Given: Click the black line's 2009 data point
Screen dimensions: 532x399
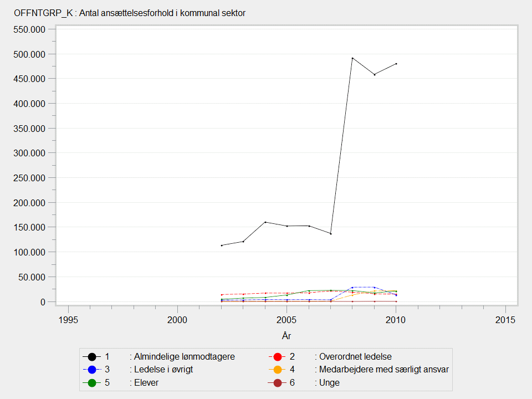Looking at the screenshot, I should point(375,74).
